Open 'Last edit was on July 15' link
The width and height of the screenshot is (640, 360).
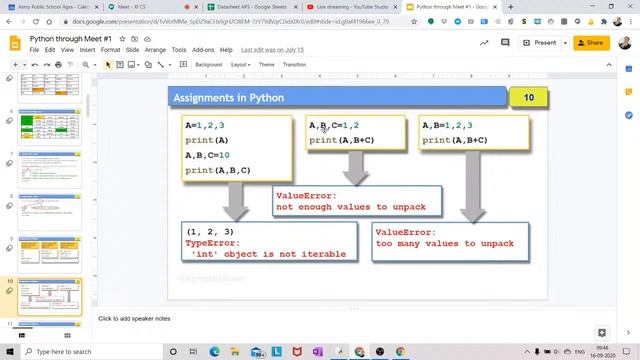[x=272, y=50]
